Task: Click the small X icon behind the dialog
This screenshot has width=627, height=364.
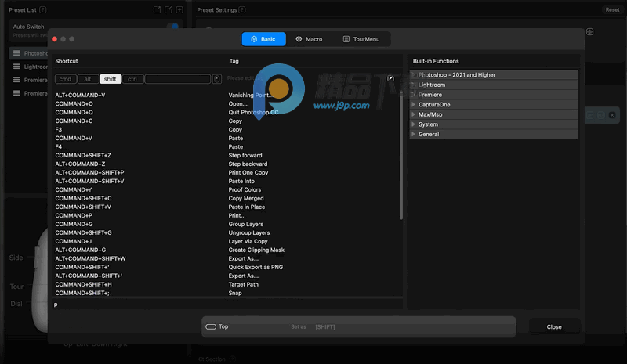Action: 612,115
